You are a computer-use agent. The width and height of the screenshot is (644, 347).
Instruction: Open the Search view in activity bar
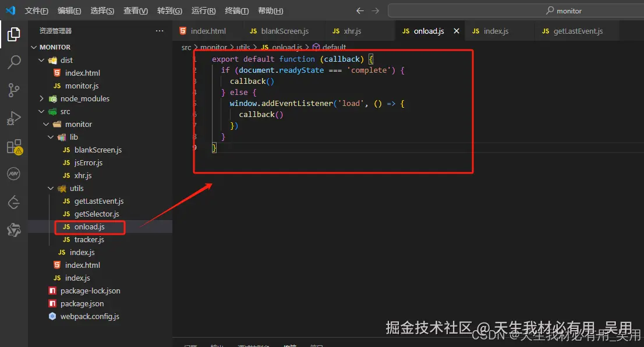(x=13, y=62)
